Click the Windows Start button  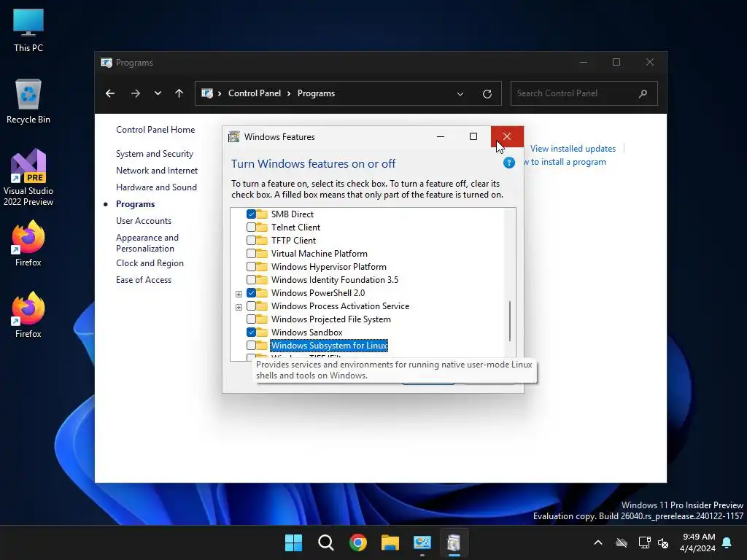pos(293,542)
